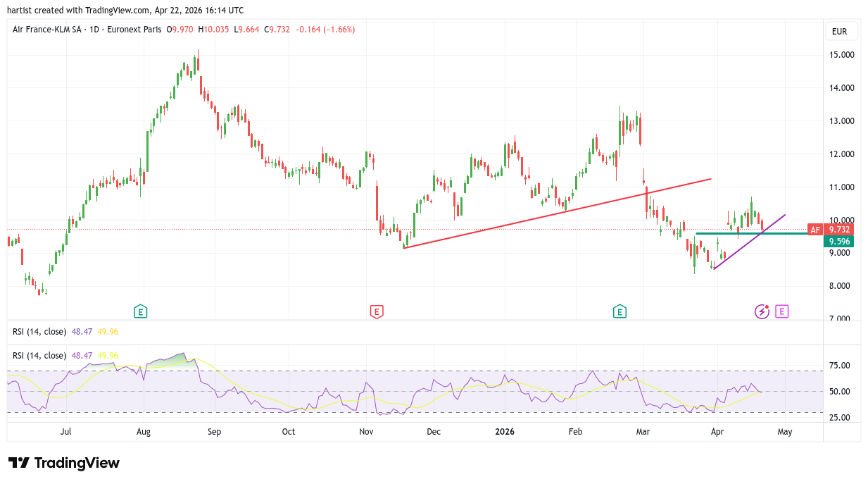Click the 2026 label on time axis
Screen dimensions: 868x484
click(505, 432)
